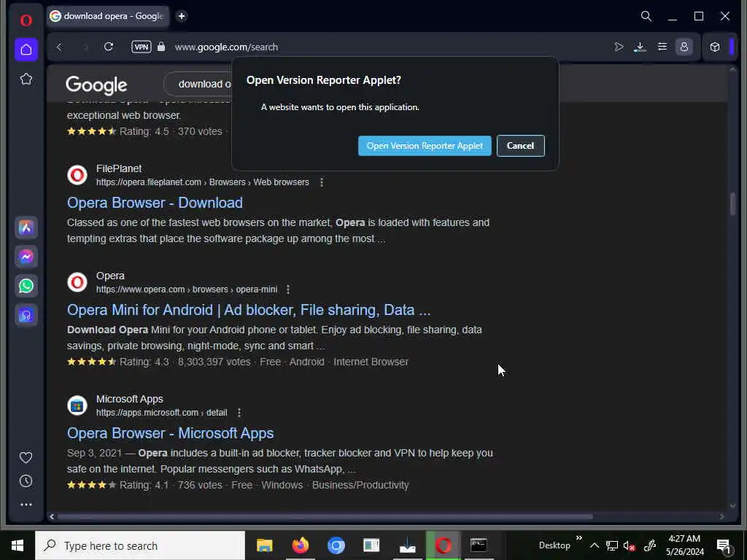Viewport: 747px width, 560px height.
Task: Open Easy Setup sliders icon
Action: pos(662,47)
